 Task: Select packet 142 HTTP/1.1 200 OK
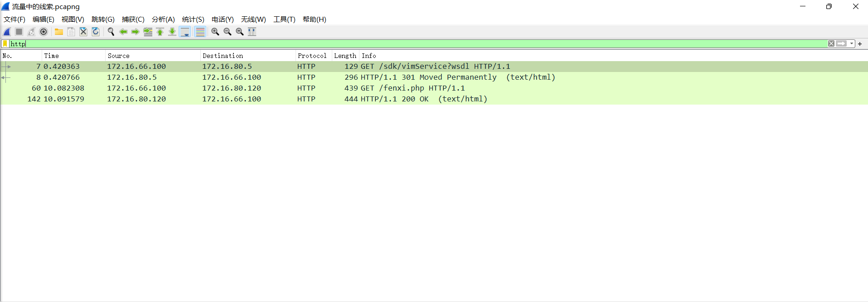tap(434, 99)
